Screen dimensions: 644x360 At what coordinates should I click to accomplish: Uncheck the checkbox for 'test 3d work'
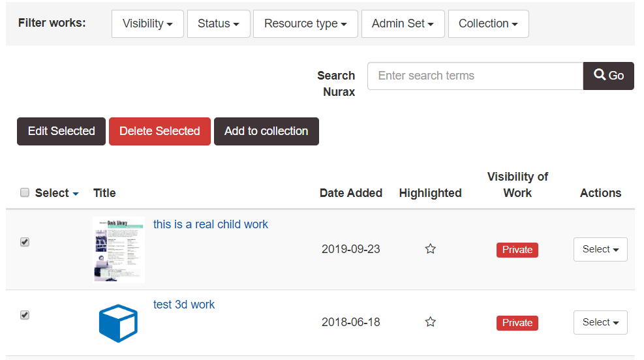[x=25, y=315]
